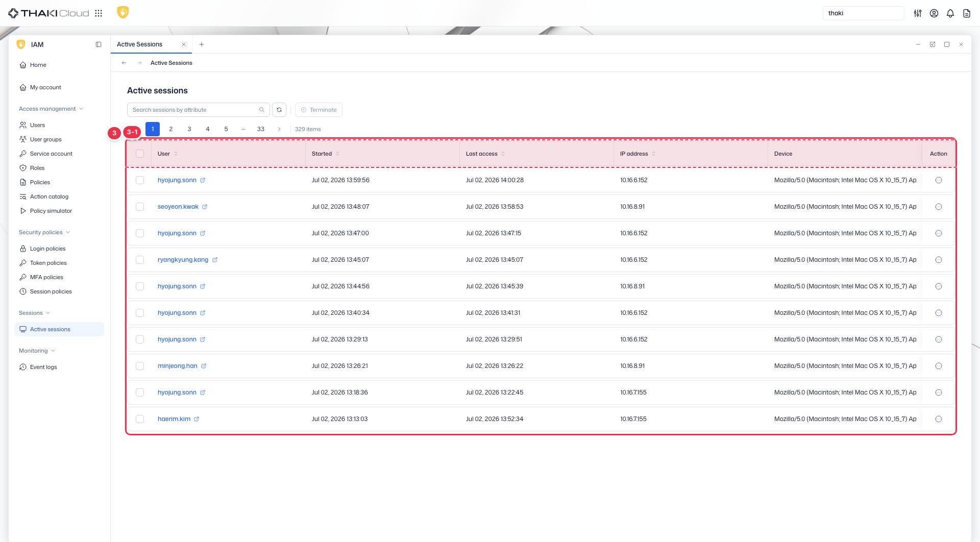Check the ryangkyung.kang session checkbox
Image resolution: width=980 pixels, height=542 pixels.
point(140,260)
